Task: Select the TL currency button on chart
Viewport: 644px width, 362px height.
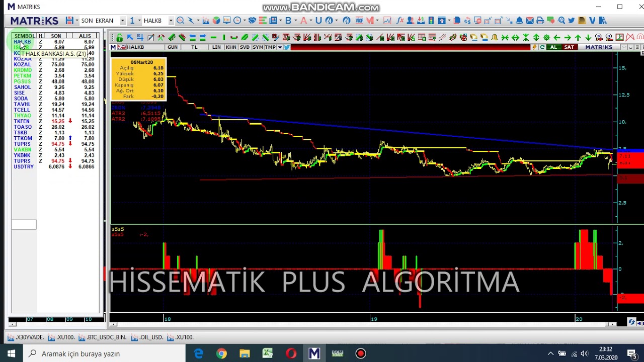Action: pyautogui.click(x=194, y=47)
